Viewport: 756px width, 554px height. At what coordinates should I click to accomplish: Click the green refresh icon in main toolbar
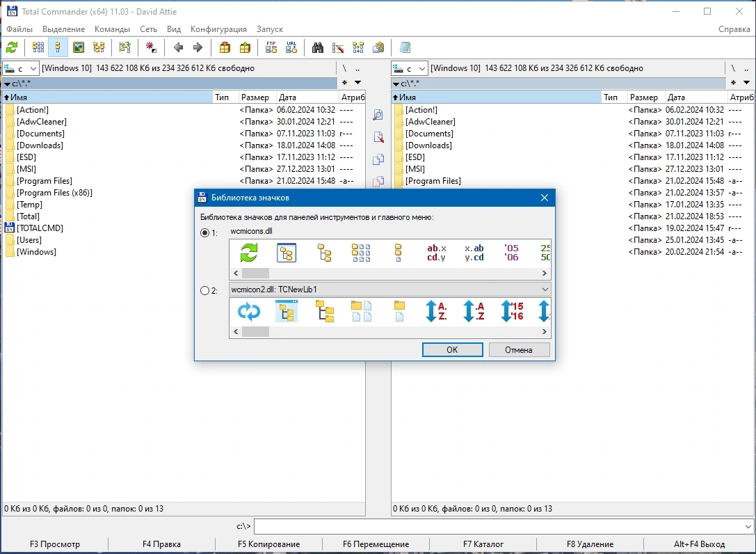[12, 47]
